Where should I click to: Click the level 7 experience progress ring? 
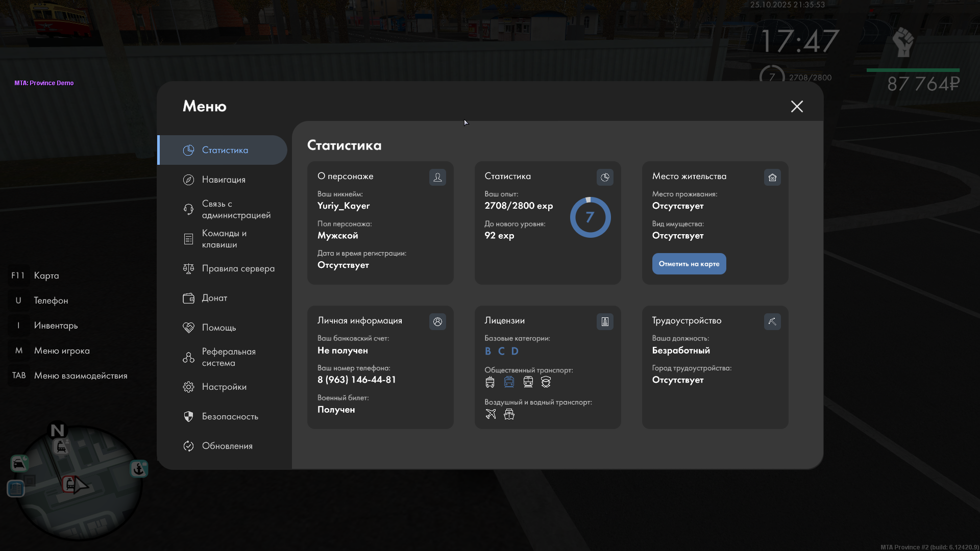590,217
